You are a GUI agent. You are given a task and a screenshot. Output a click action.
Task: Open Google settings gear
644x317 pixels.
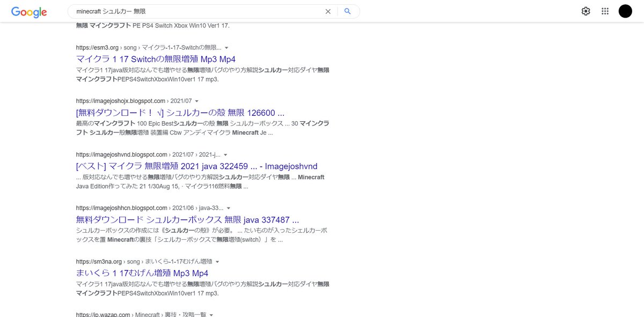tap(586, 11)
